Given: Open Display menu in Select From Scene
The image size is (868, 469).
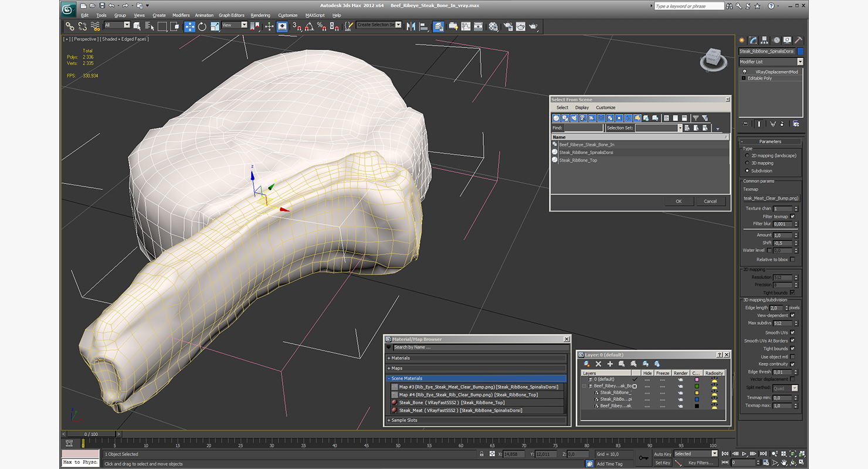Looking at the screenshot, I should (582, 108).
